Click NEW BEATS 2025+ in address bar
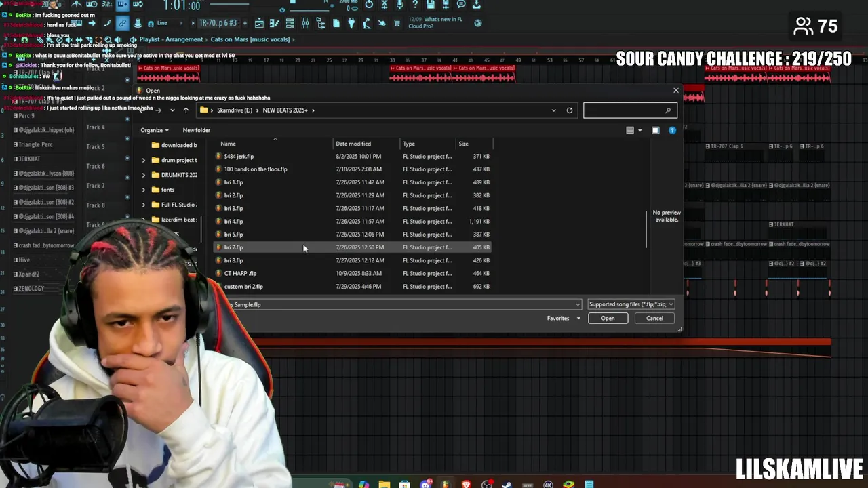This screenshot has height=488, width=868. tap(285, 110)
